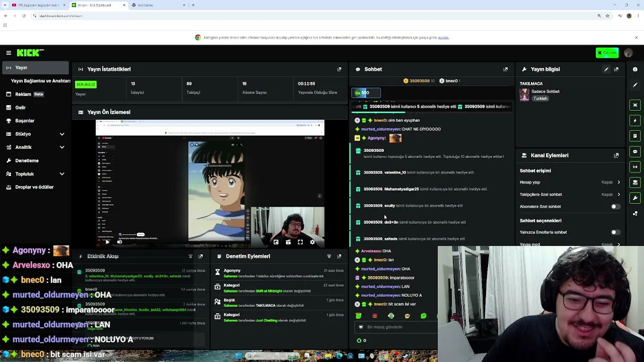Click the Turkish language tag
Viewport: 644px width, 362px height.
[x=540, y=99]
